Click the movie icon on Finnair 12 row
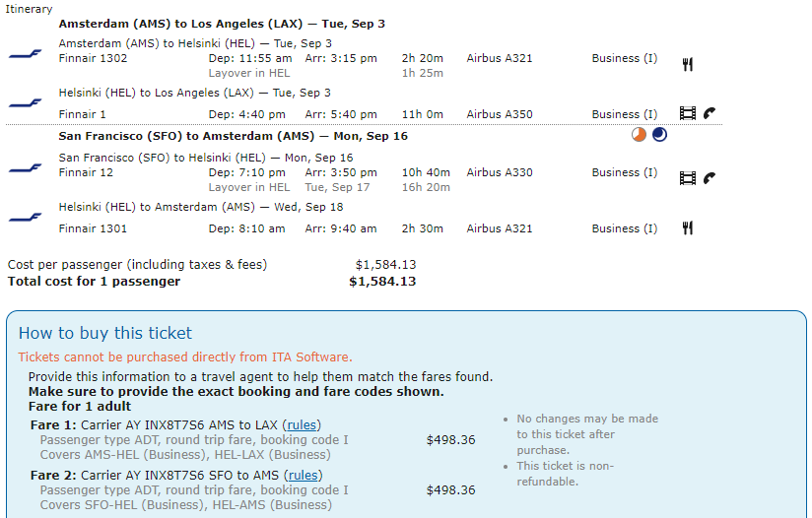Screen dimensions: 812x518 tap(687, 178)
